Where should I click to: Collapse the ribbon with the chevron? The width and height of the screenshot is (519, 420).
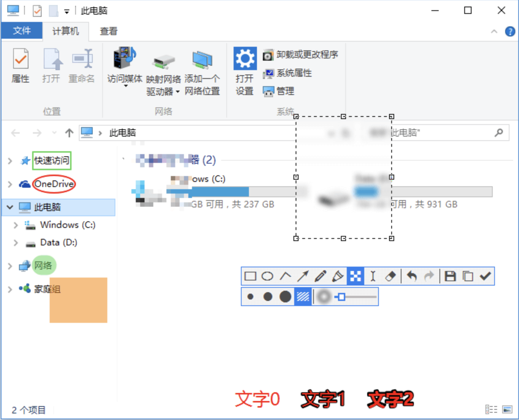[494, 31]
